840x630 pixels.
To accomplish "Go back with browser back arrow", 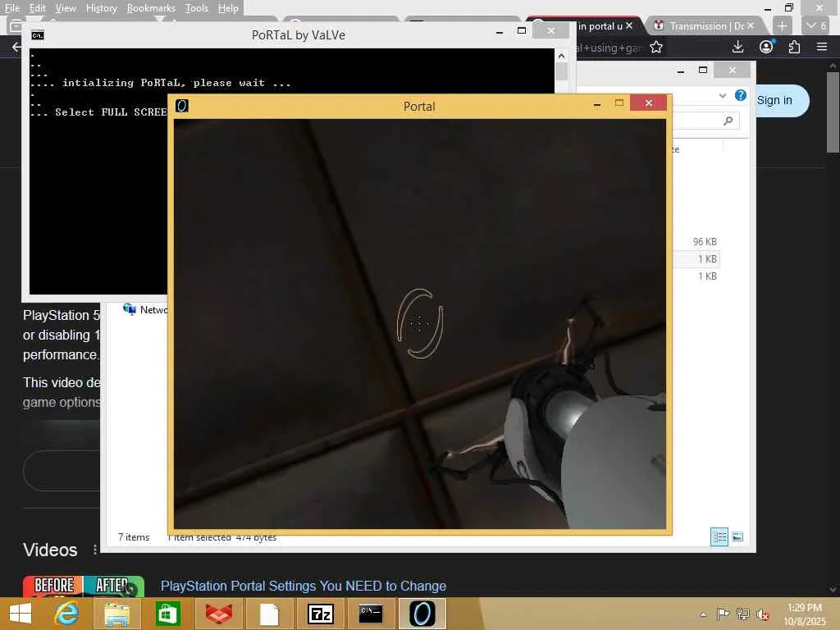I will click(16, 47).
